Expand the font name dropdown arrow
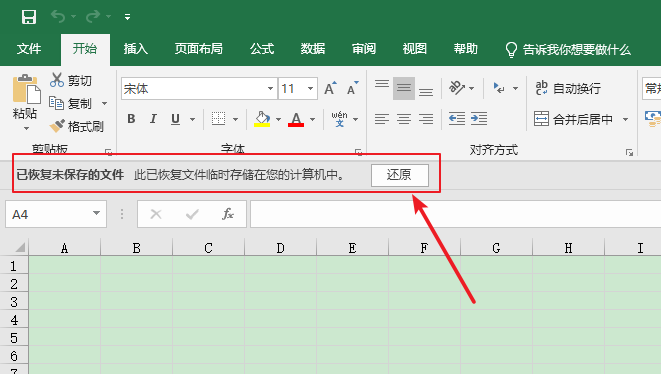Image resolution: width=661 pixels, height=374 pixels. pyautogui.click(x=271, y=89)
